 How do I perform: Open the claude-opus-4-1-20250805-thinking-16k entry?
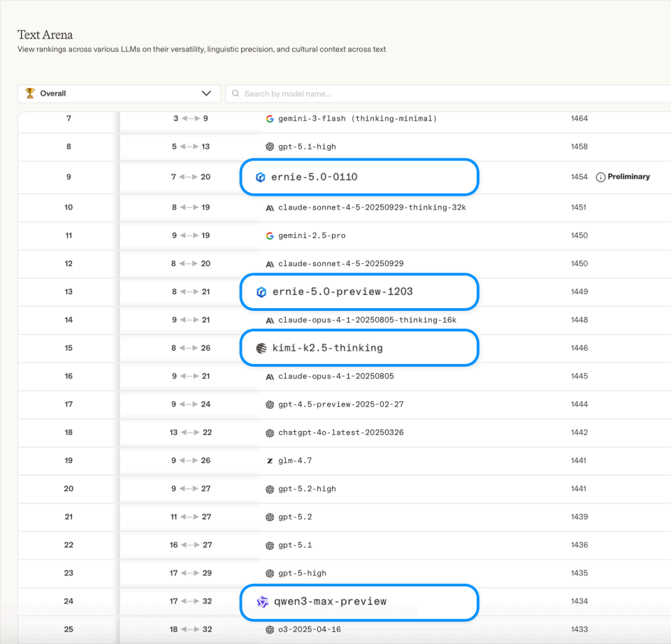[367, 321]
